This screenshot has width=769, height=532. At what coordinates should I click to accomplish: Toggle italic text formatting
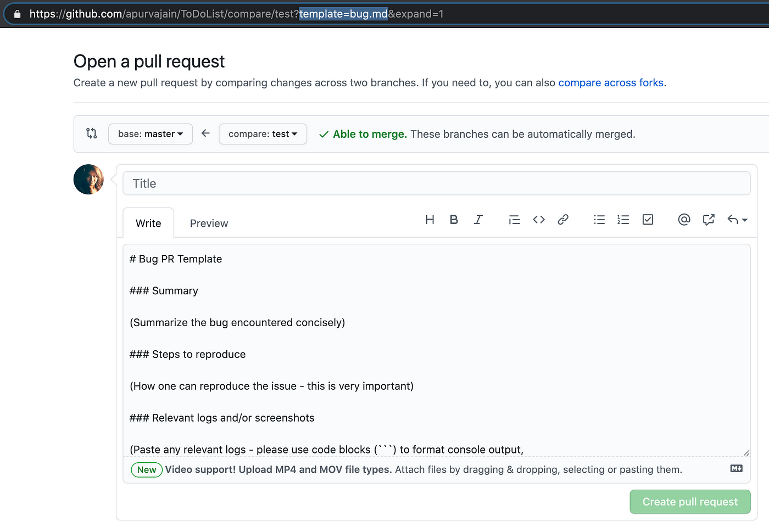478,220
